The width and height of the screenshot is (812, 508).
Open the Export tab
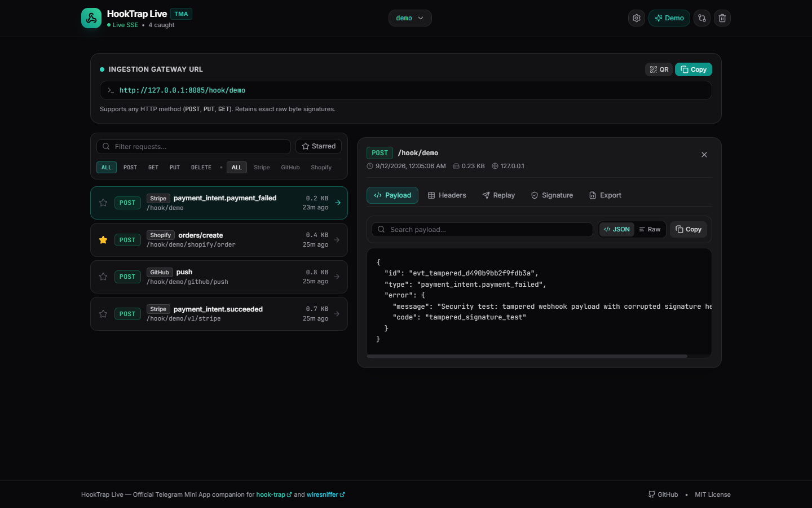pos(605,195)
